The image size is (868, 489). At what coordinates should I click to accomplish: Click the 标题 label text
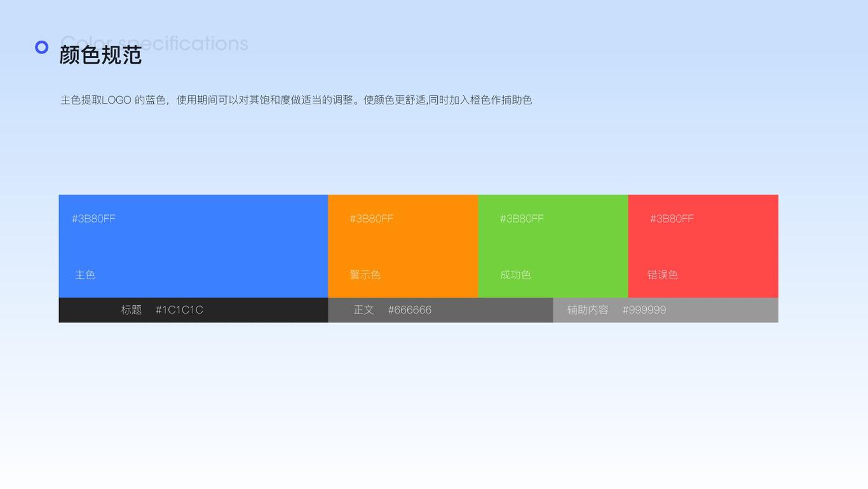pos(132,310)
